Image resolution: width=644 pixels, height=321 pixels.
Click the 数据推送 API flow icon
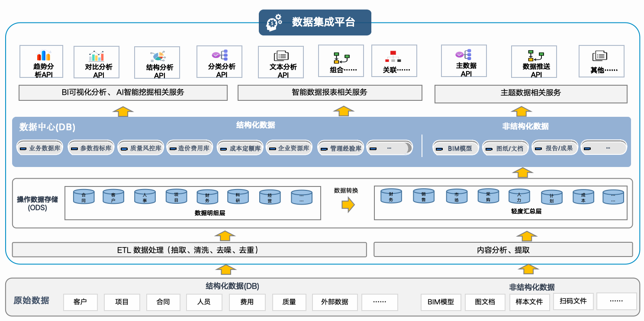[536, 56]
